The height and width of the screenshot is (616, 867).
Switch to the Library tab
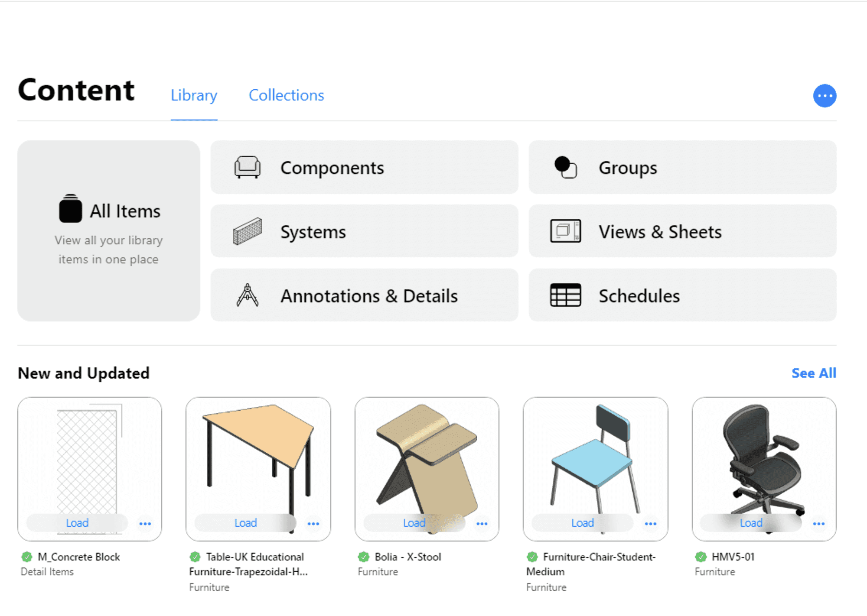click(194, 95)
